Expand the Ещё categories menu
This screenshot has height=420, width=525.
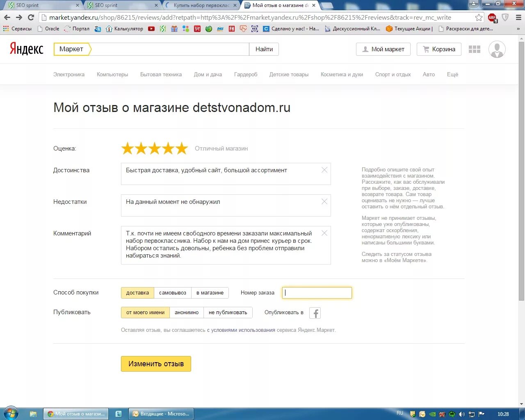[452, 74]
